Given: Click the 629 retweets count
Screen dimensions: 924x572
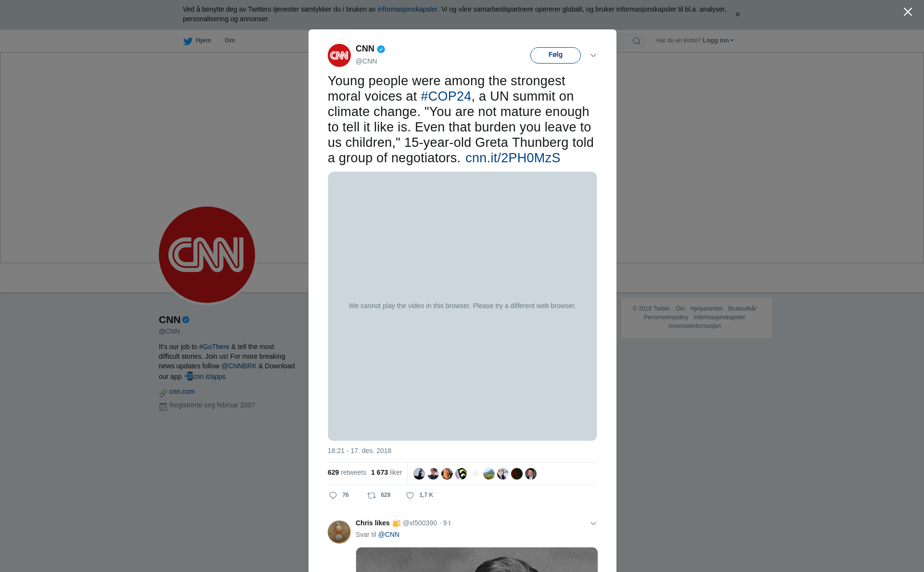Looking at the screenshot, I should pyautogui.click(x=347, y=472).
